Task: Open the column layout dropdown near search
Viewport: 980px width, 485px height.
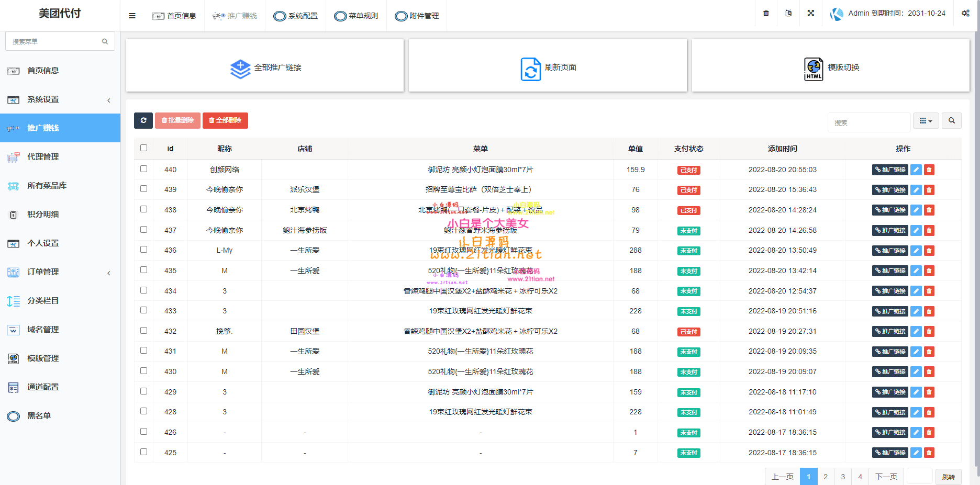Action: pos(926,120)
